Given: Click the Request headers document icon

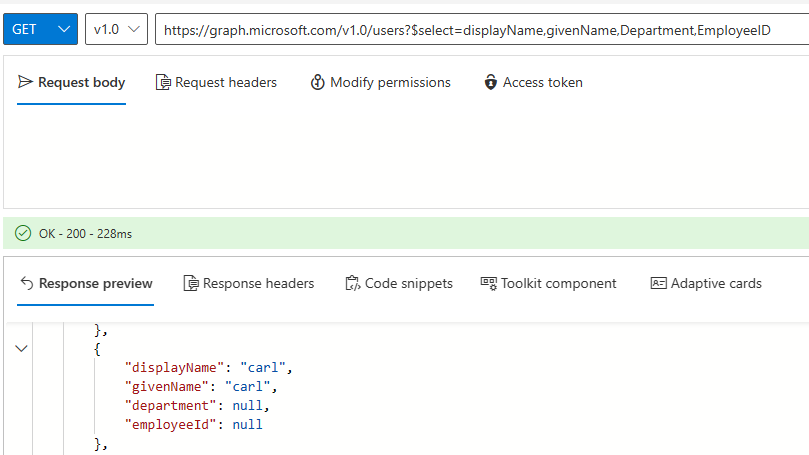Looking at the screenshot, I should 163,82.
